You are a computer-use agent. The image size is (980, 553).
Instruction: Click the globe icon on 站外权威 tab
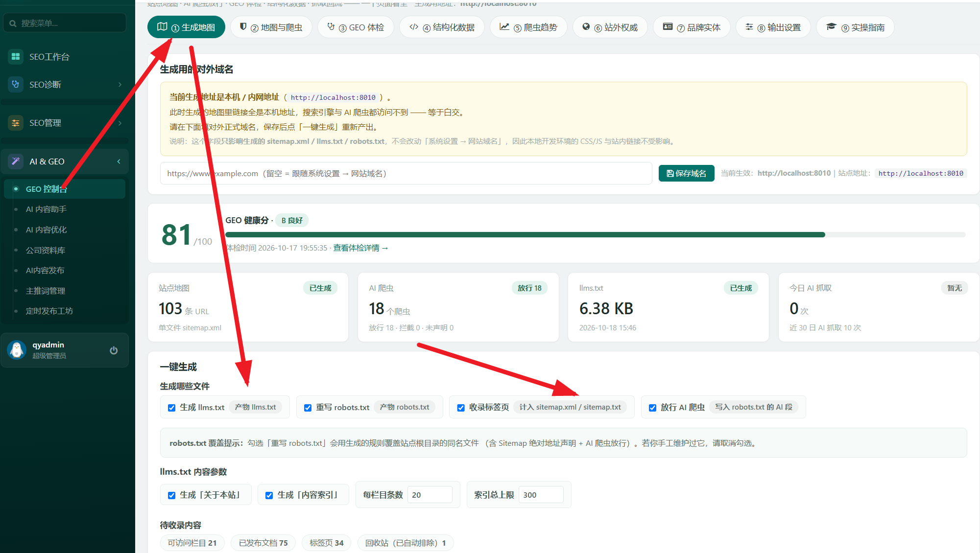pos(586,27)
